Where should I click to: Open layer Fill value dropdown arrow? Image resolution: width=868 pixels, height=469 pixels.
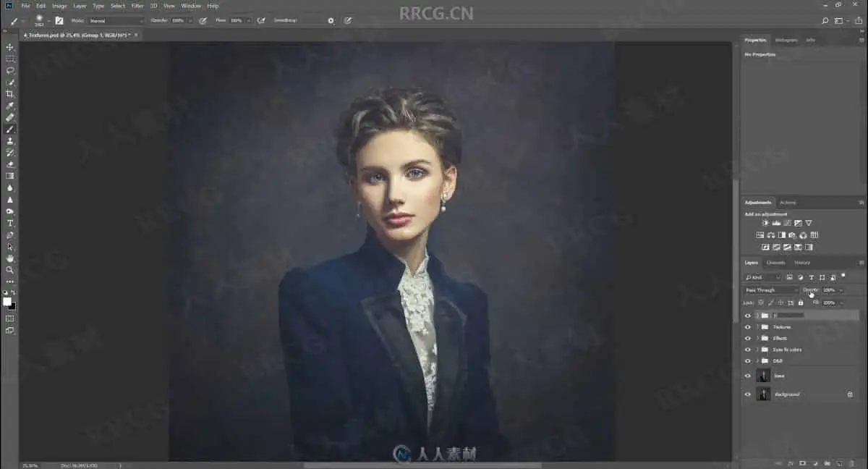click(841, 303)
